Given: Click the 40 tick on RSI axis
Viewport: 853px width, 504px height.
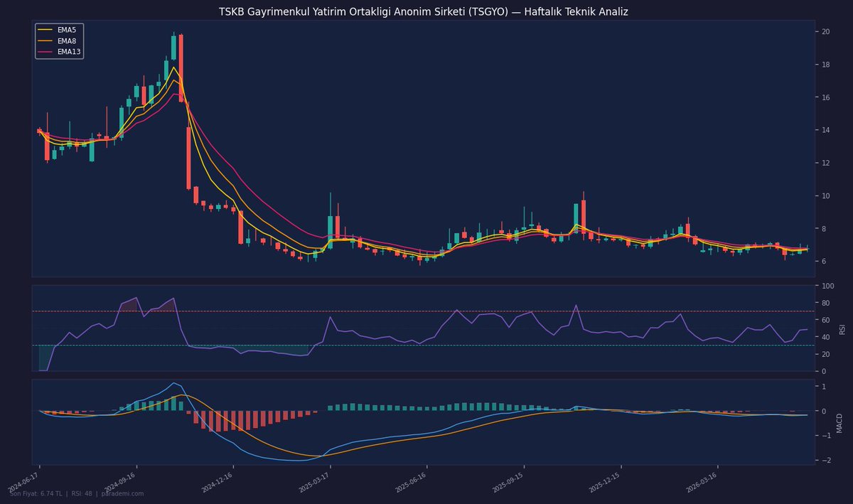Looking at the screenshot, I should coord(826,337).
